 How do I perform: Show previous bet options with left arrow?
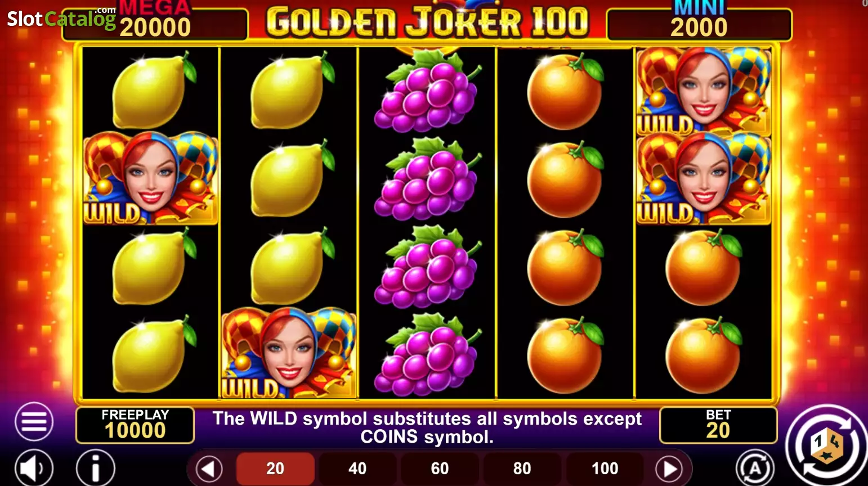(x=209, y=469)
